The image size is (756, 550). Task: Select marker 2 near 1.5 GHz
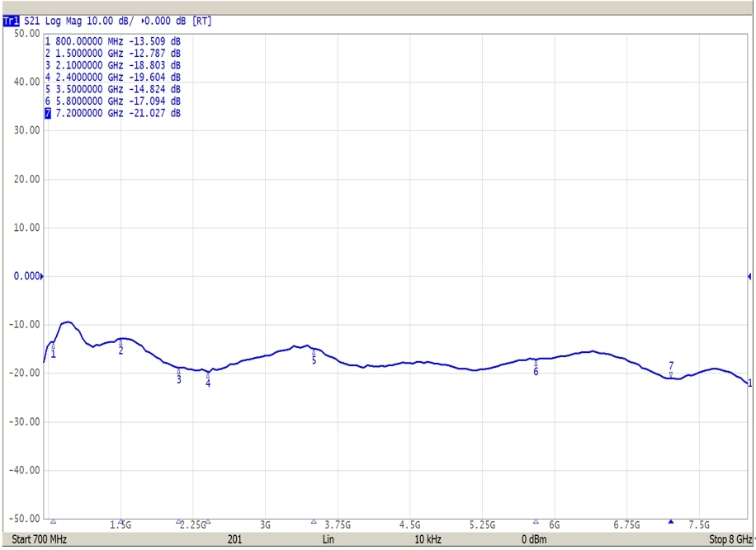coord(120,346)
